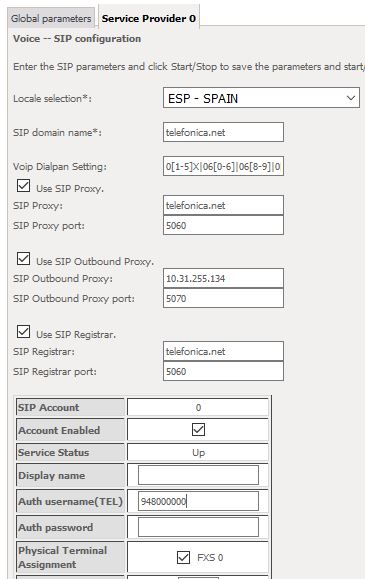The height and width of the screenshot is (579, 365).
Task: Click the SIP Registrar port field
Action: click(223, 371)
